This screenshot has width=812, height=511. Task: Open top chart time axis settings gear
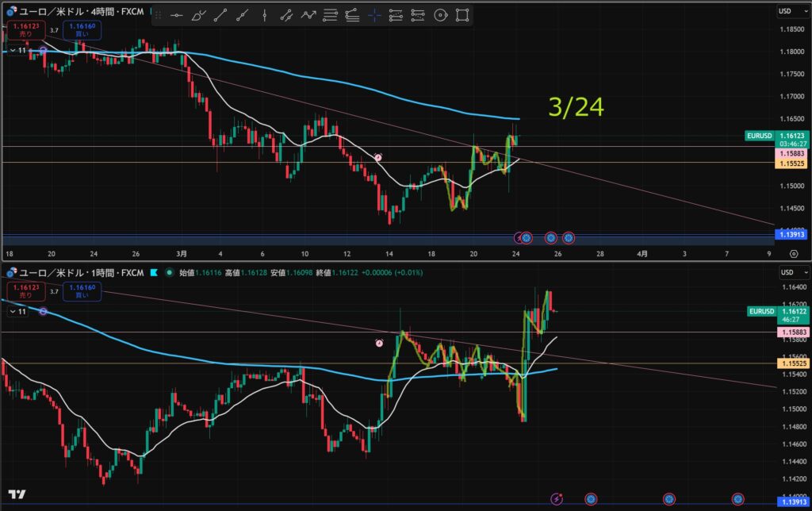[794, 254]
